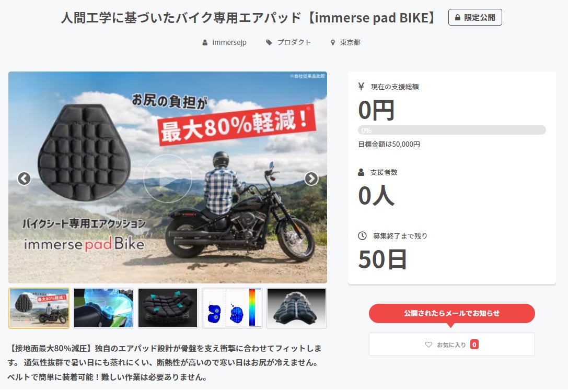This screenshot has width=568, height=392.
Task: Click 公開されたらメールでお知らせ button
Action: 451,313
